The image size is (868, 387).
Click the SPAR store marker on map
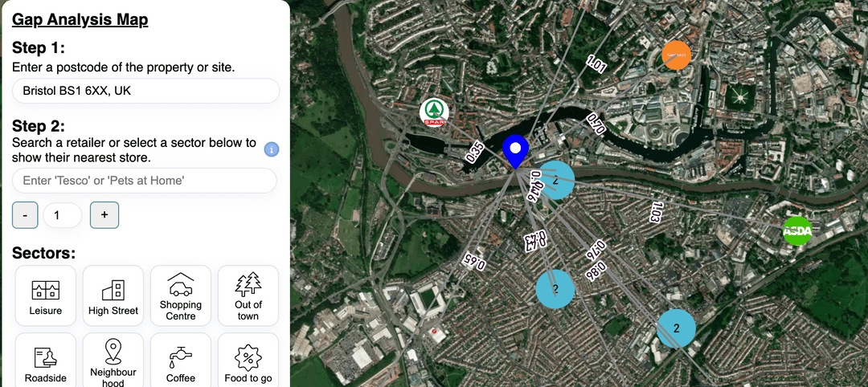[434, 112]
